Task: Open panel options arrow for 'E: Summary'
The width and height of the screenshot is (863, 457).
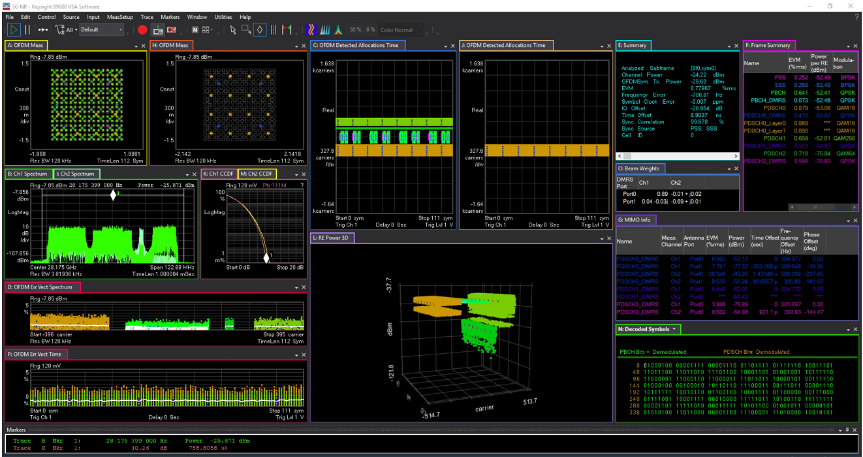Action: click(x=729, y=46)
